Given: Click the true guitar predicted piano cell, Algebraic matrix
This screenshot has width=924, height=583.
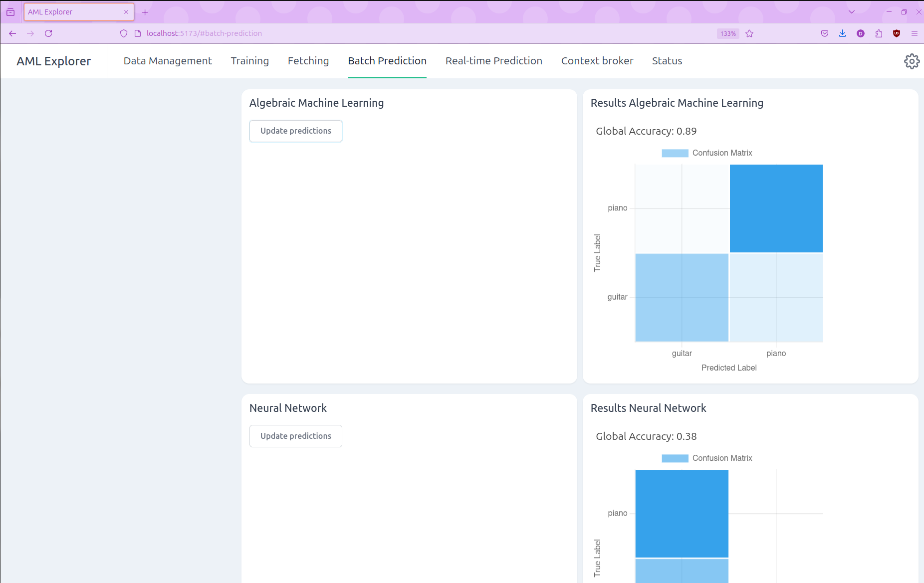Looking at the screenshot, I should [x=776, y=298].
